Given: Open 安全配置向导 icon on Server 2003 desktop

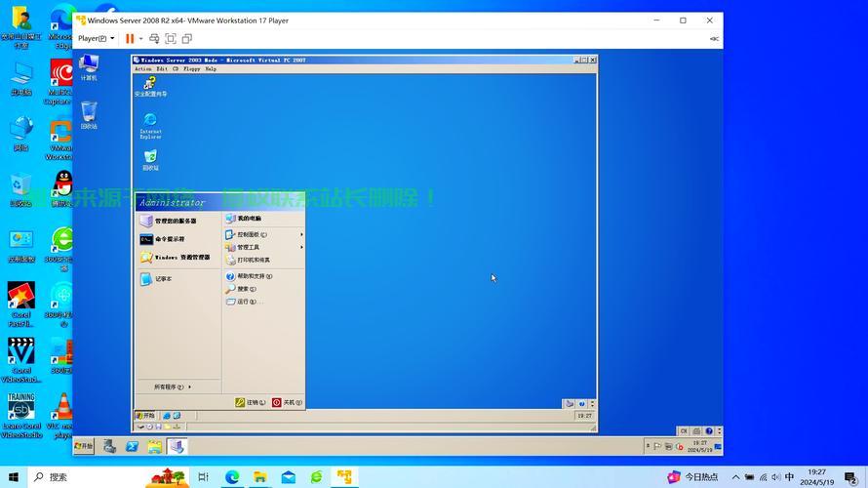Looking at the screenshot, I should [150, 87].
